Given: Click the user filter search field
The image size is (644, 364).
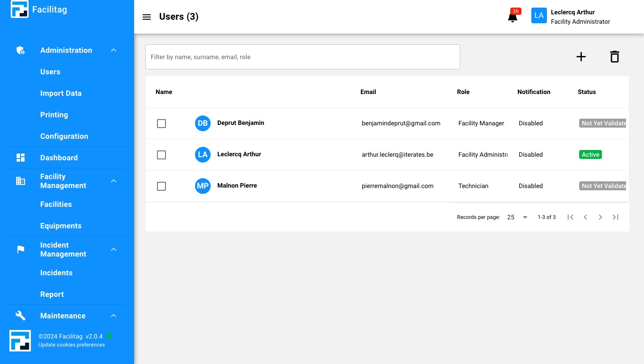Looking at the screenshot, I should tap(302, 57).
